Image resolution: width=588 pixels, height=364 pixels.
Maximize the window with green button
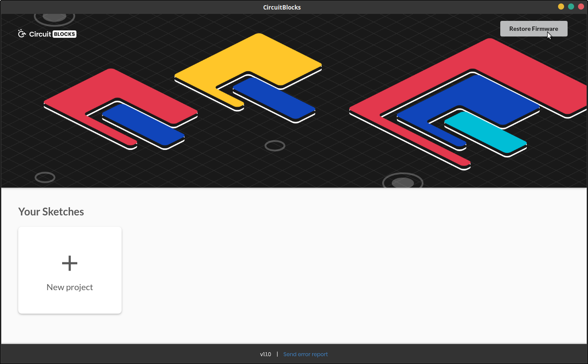pyautogui.click(x=571, y=7)
